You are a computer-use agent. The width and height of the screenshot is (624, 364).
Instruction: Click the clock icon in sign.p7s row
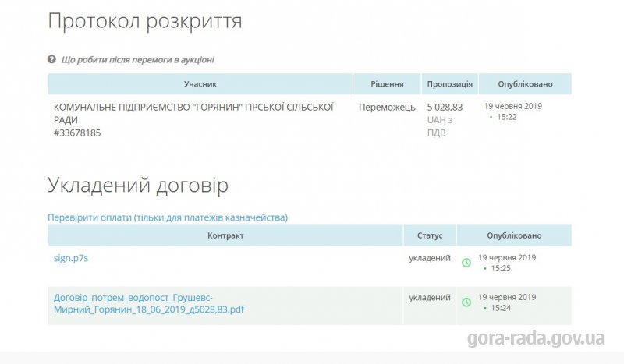[x=466, y=263]
